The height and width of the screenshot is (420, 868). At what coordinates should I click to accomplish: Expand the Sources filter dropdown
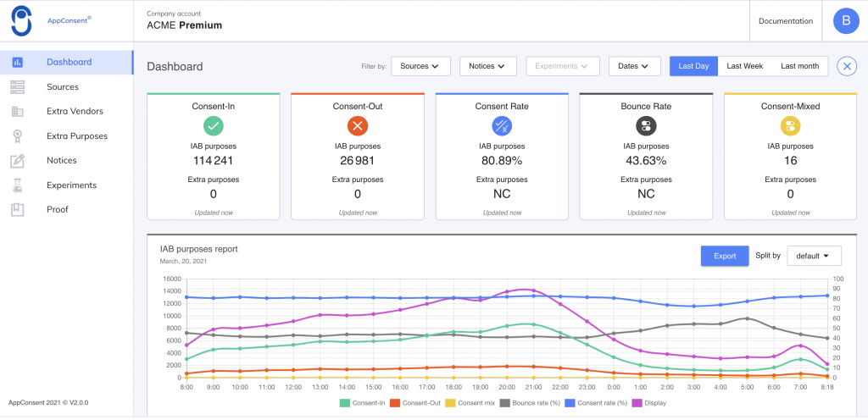point(425,66)
